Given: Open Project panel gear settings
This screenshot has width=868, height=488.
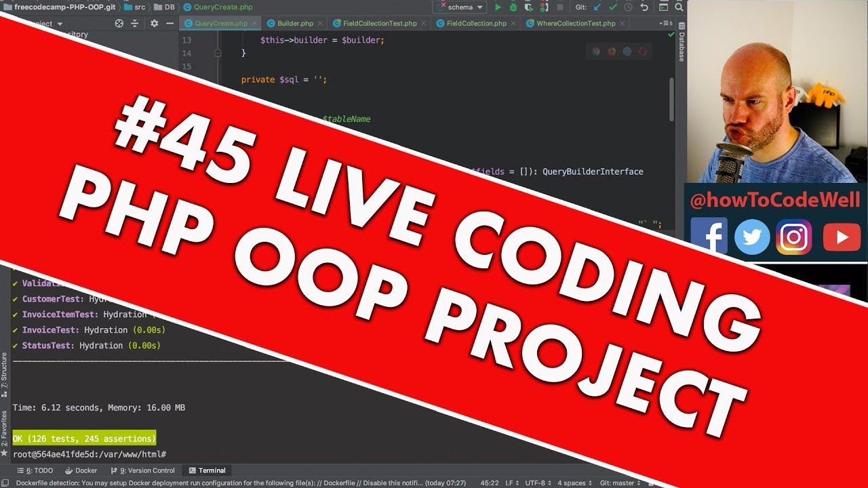Looking at the screenshot, I should [x=154, y=24].
